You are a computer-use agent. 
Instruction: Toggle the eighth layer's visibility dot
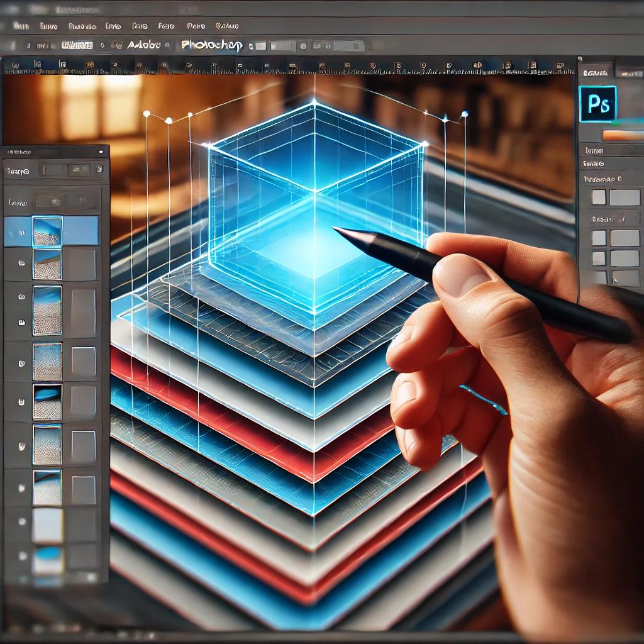(x=22, y=521)
